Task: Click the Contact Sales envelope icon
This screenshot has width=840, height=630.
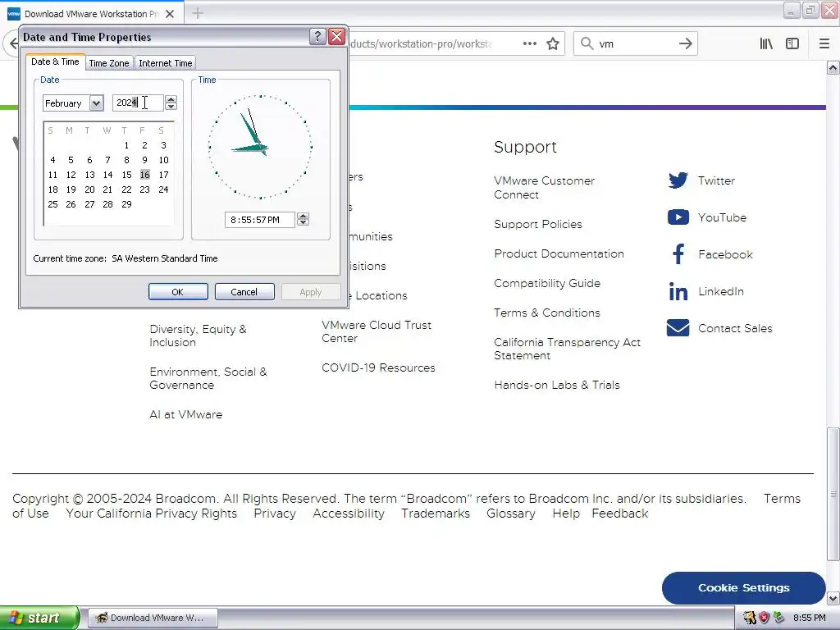Action: click(x=678, y=328)
